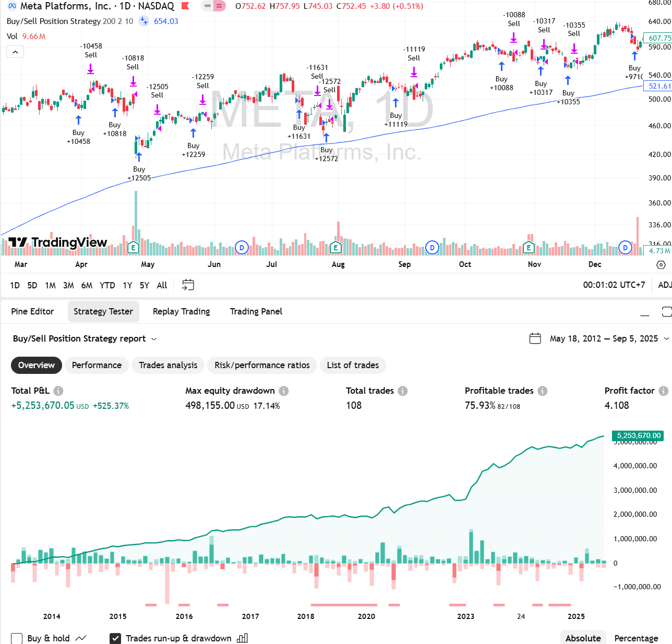672x644 pixels.
Task: Enable the Buy & hold checkbox
Action: [x=17, y=638]
